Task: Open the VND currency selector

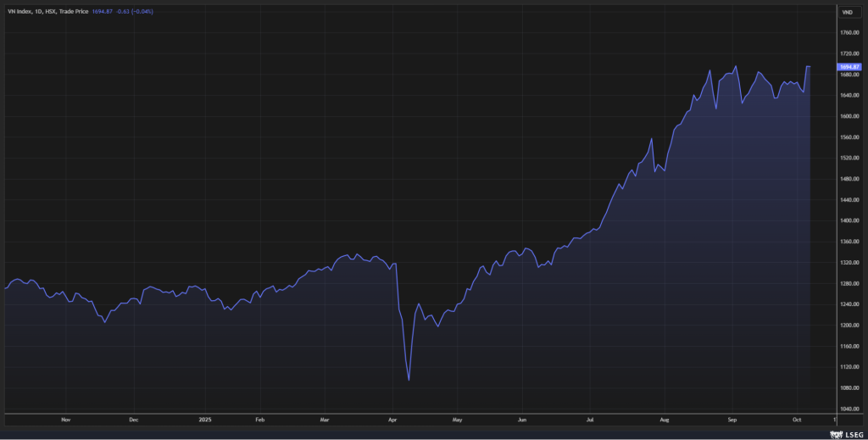Action: tap(848, 12)
